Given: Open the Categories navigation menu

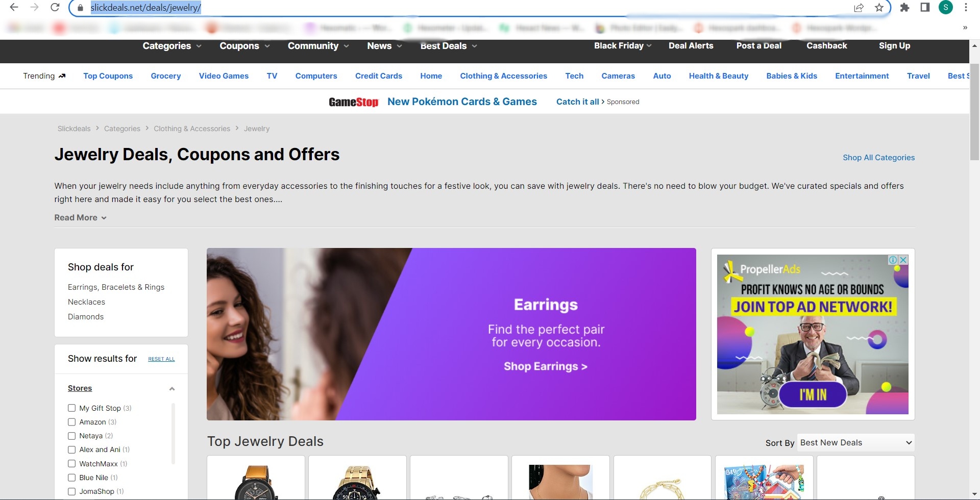Looking at the screenshot, I should pos(171,46).
